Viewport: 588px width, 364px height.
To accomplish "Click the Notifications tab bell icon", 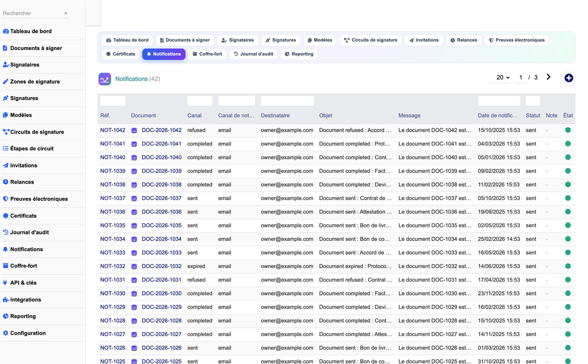I will (x=149, y=54).
